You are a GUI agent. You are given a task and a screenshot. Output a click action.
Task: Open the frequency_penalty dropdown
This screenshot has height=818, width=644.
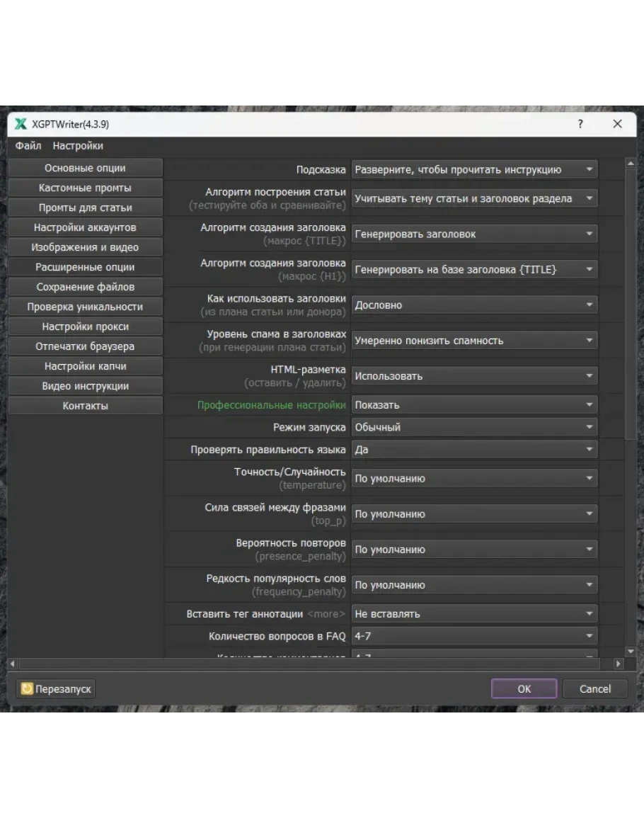click(475, 585)
